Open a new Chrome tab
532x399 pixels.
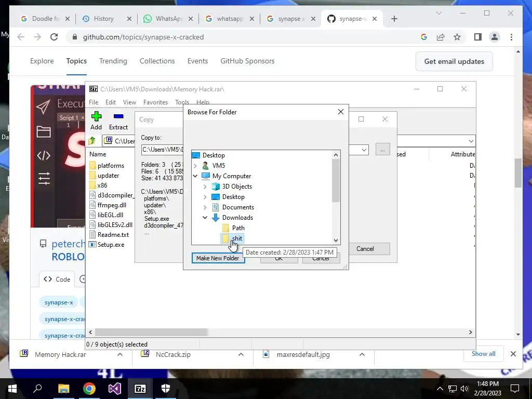point(394,19)
